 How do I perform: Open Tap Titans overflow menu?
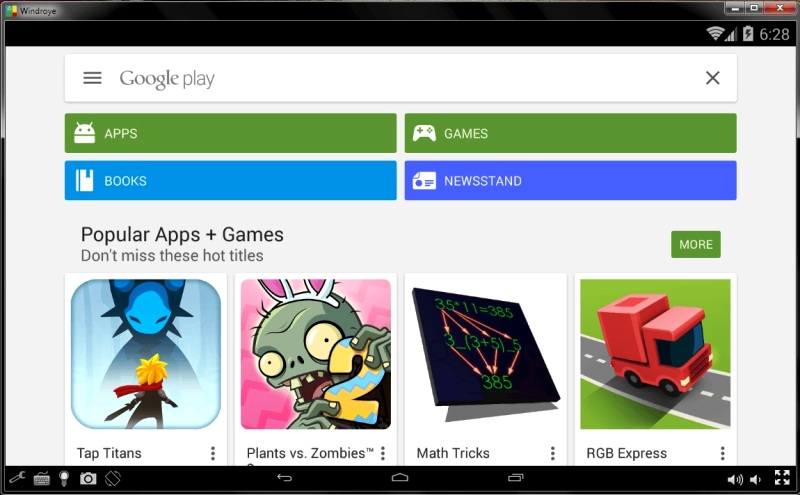click(213, 453)
